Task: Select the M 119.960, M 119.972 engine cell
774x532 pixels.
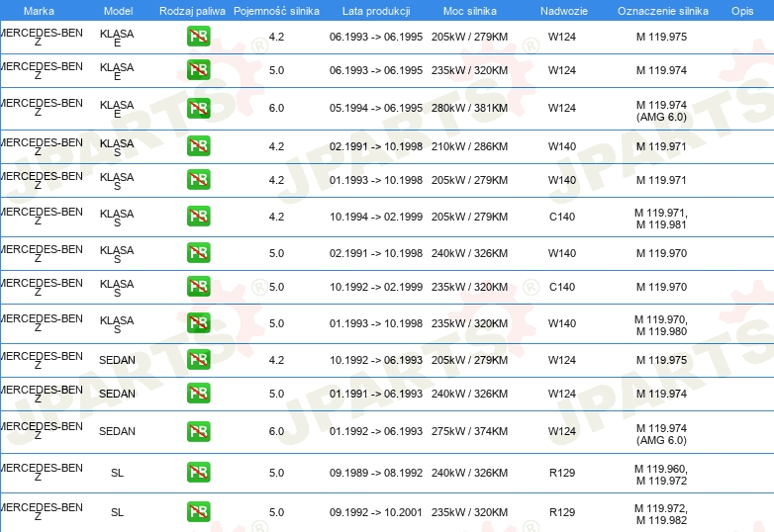Action: pyautogui.click(x=661, y=475)
